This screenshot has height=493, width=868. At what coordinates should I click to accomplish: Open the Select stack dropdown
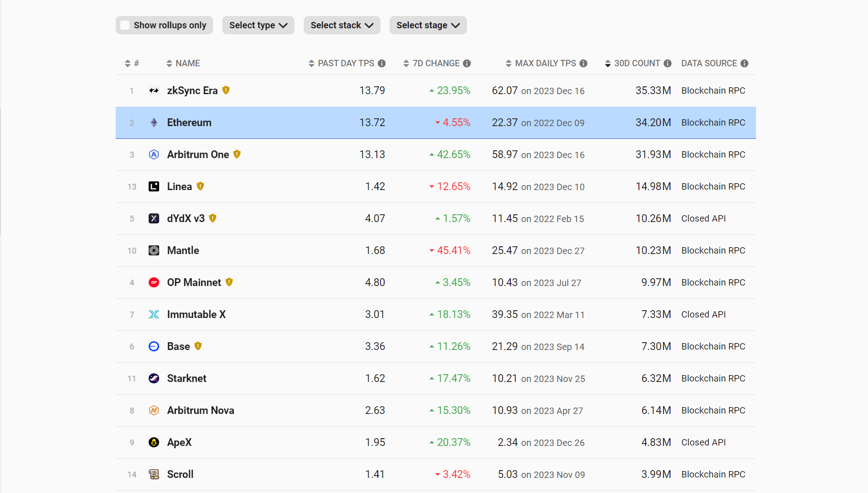[x=342, y=25]
